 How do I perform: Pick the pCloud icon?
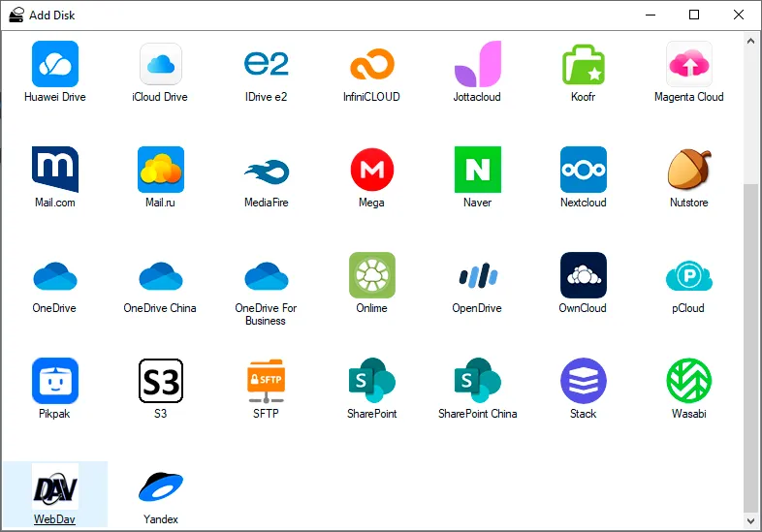click(x=688, y=275)
